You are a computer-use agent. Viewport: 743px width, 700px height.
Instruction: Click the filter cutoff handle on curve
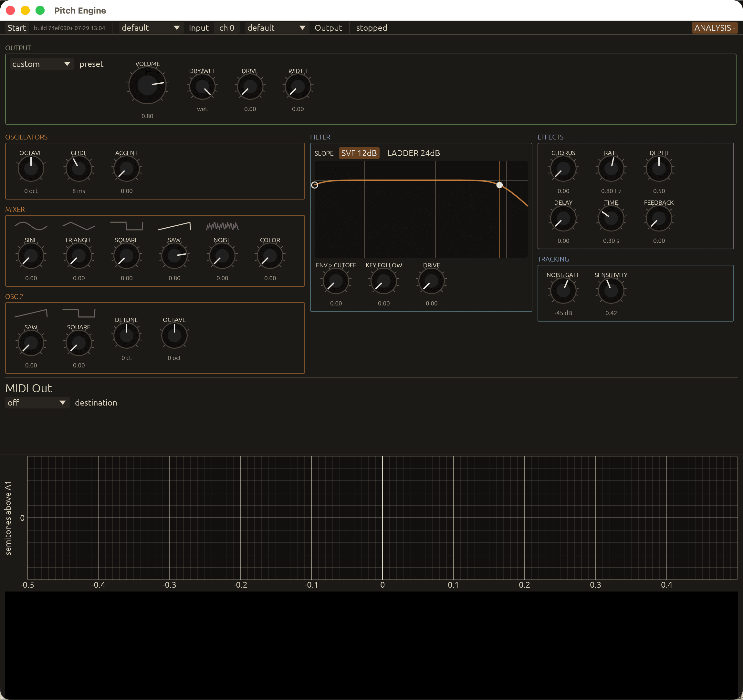coord(499,185)
